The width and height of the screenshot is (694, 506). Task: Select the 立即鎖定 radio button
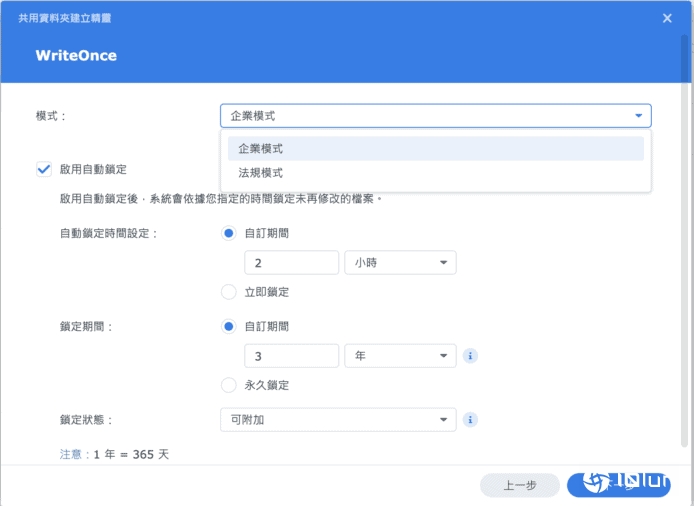pyautogui.click(x=228, y=292)
